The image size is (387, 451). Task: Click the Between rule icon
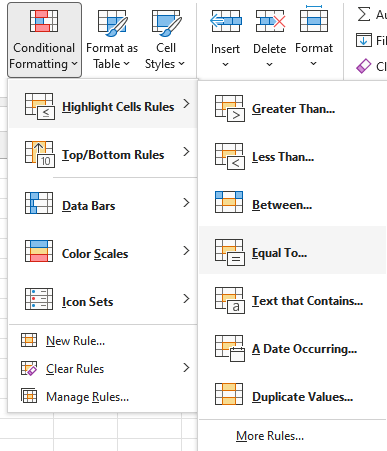[x=229, y=202]
